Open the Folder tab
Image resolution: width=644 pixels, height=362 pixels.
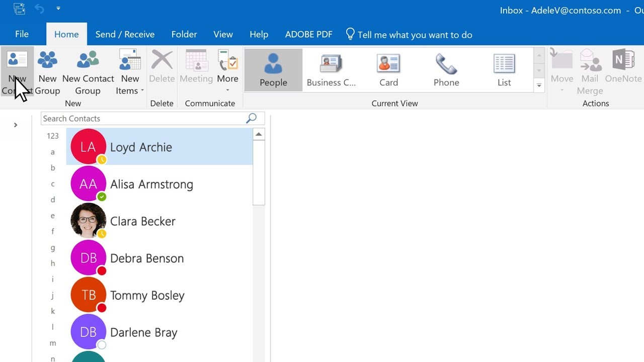(184, 34)
